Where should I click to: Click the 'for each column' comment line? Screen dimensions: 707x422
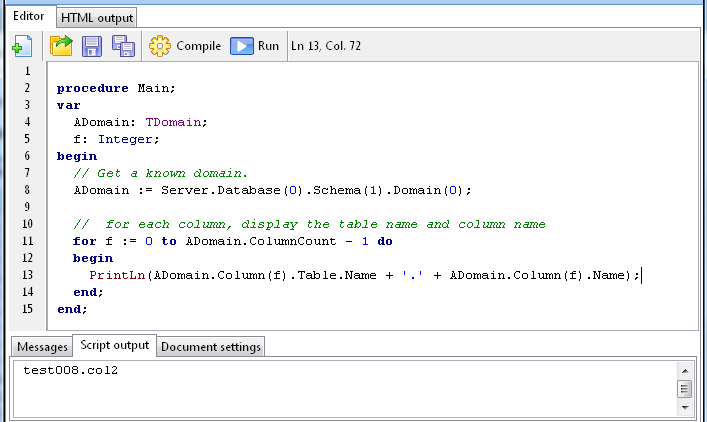tap(309, 224)
